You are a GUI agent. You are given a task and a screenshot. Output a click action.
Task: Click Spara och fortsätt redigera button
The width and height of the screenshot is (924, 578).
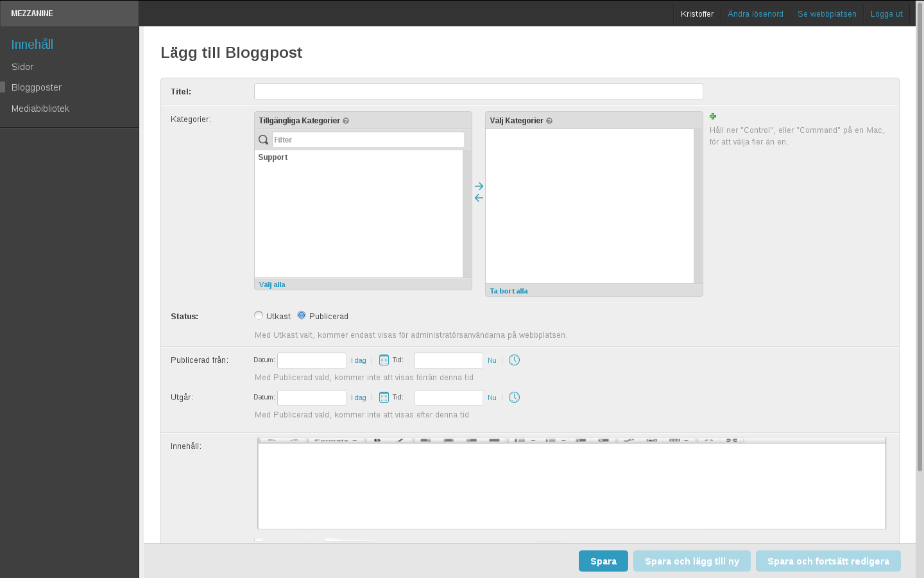828,561
